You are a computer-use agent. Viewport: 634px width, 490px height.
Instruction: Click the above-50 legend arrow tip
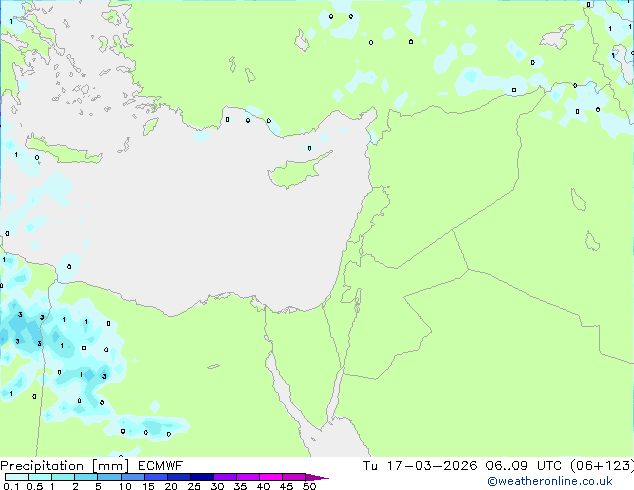(317, 477)
